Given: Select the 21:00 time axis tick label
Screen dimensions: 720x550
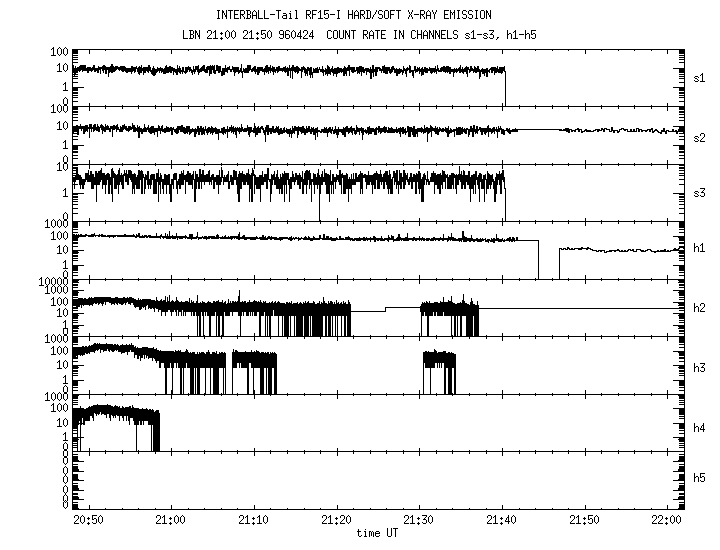Looking at the screenshot, I should pyautogui.click(x=170, y=521).
